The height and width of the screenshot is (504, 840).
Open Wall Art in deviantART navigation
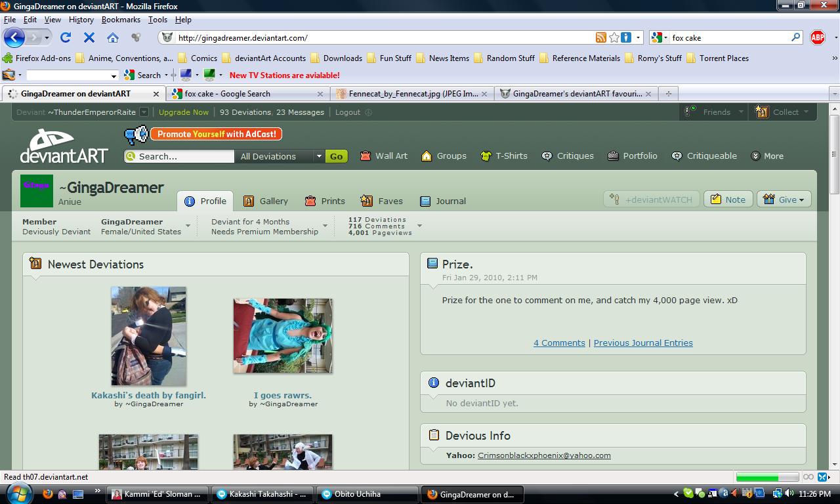click(x=383, y=156)
